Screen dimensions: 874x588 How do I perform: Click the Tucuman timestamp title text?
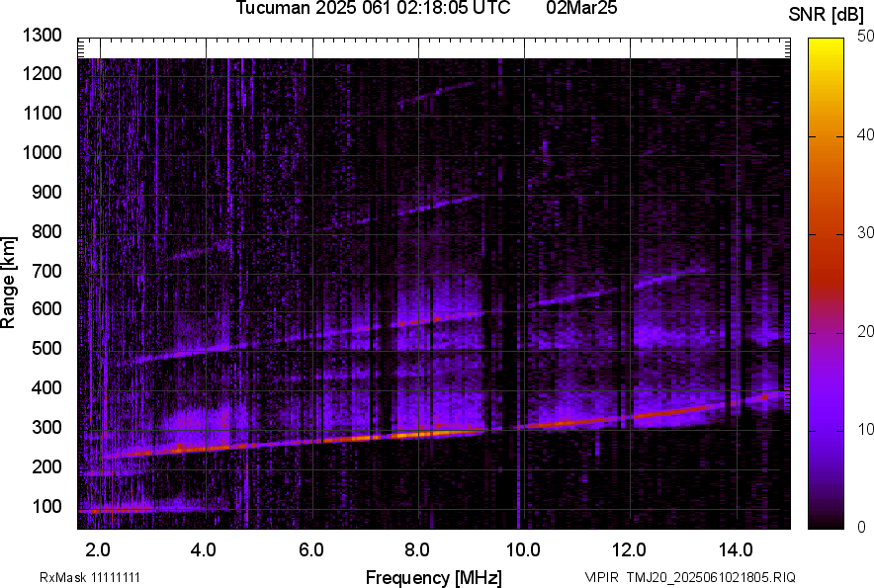click(373, 9)
